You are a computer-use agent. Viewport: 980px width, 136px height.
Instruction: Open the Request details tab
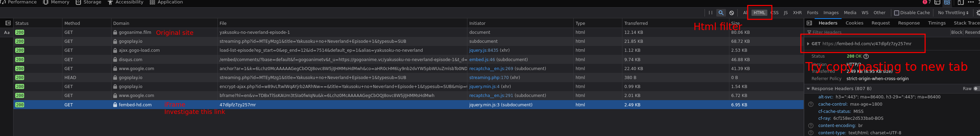pos(881,23)
